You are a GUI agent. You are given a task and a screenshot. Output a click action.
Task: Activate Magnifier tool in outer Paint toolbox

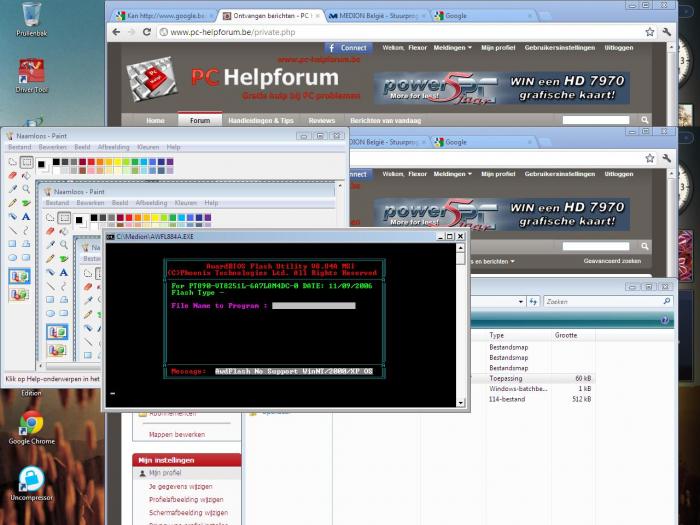[26, 189]
